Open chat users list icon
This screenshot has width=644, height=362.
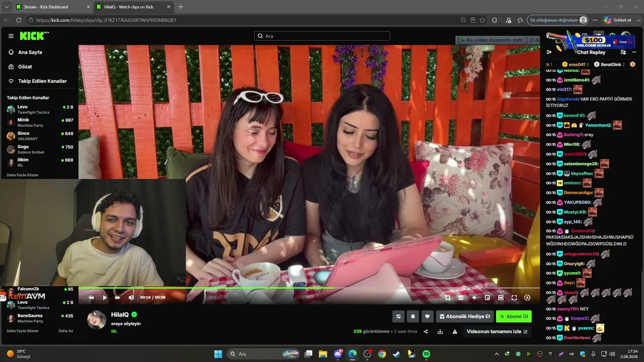(x=623, y=52)
